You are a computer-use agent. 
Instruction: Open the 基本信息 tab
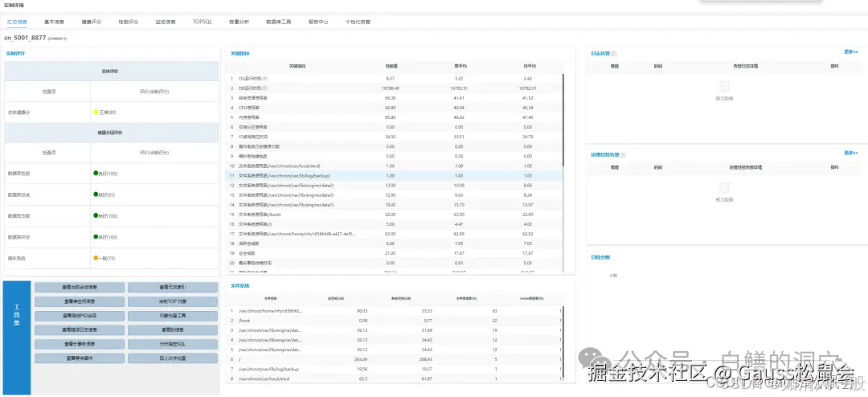click(x=55, y=23)
